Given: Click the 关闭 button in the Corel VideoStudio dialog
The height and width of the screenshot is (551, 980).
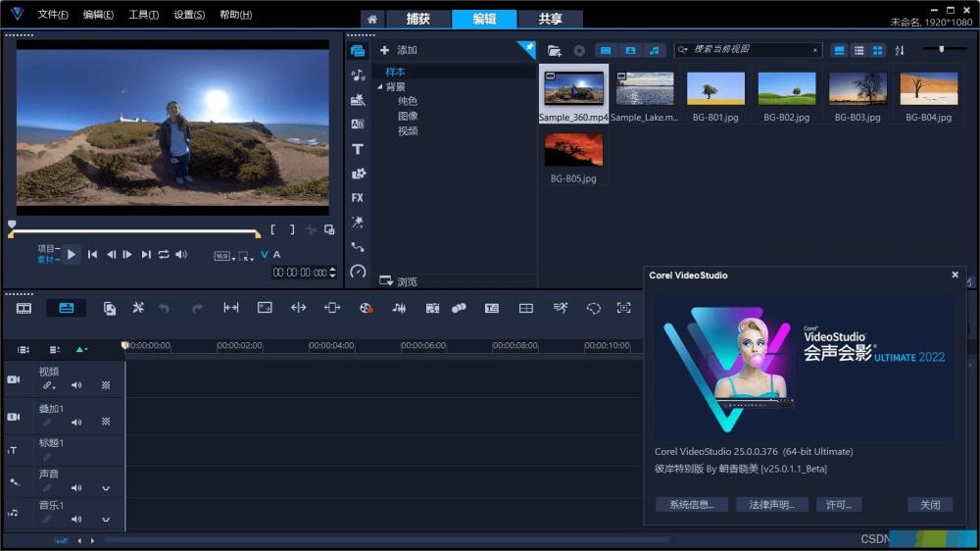Looking at the screenshot, I should tap(930, 505).
